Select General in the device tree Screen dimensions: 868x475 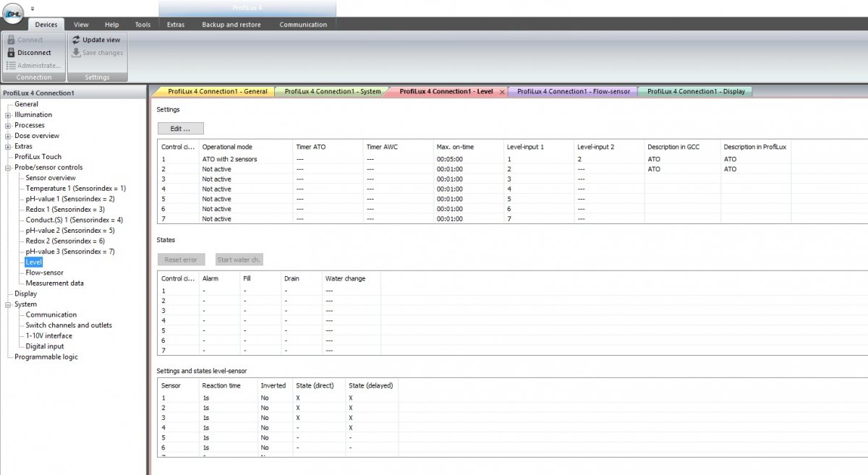(27, 104)
